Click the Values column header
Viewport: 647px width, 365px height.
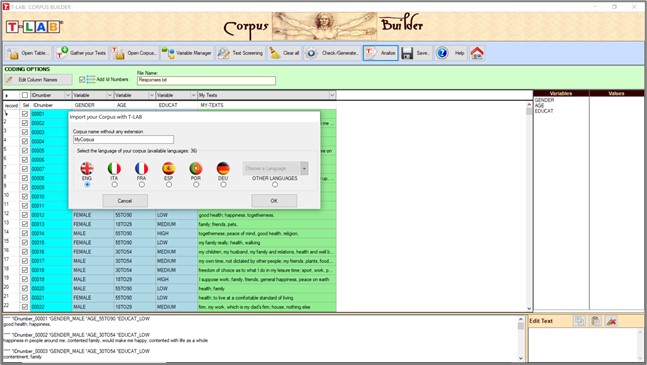coord(616,93)
